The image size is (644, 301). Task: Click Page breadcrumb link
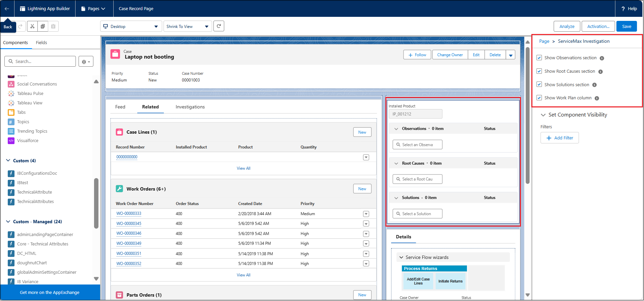click(x=544, y=41)
